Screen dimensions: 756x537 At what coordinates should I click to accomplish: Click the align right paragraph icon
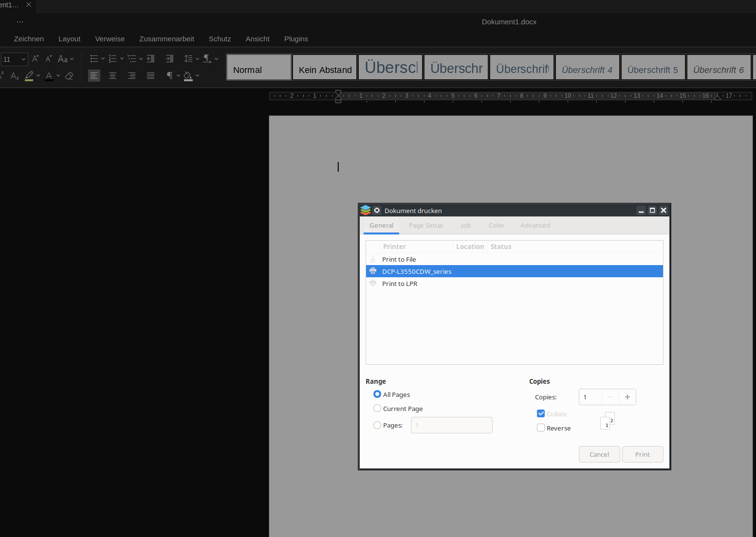131,75
